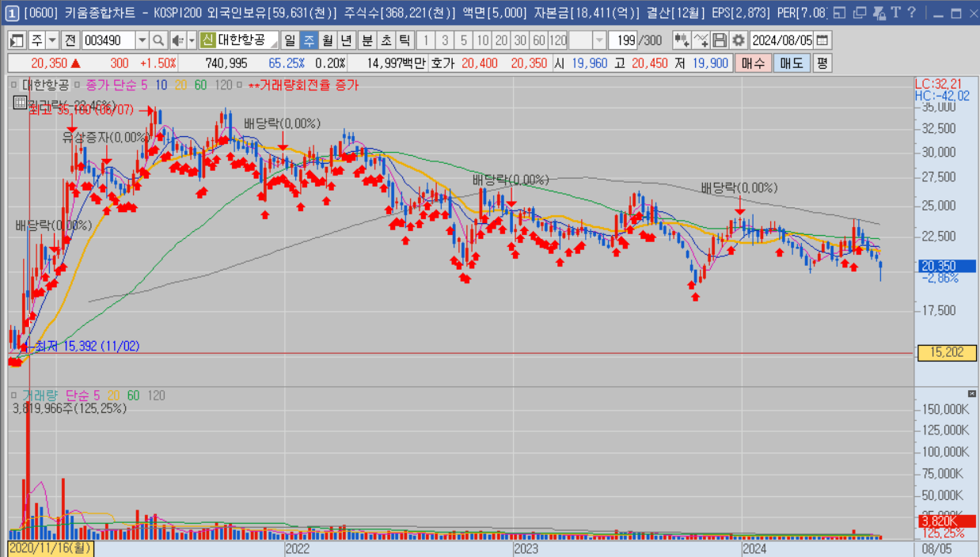The width and height of the screenshot is (980, 557).
Task: Click the window layout icon in title bar
Action: [839, 13]
